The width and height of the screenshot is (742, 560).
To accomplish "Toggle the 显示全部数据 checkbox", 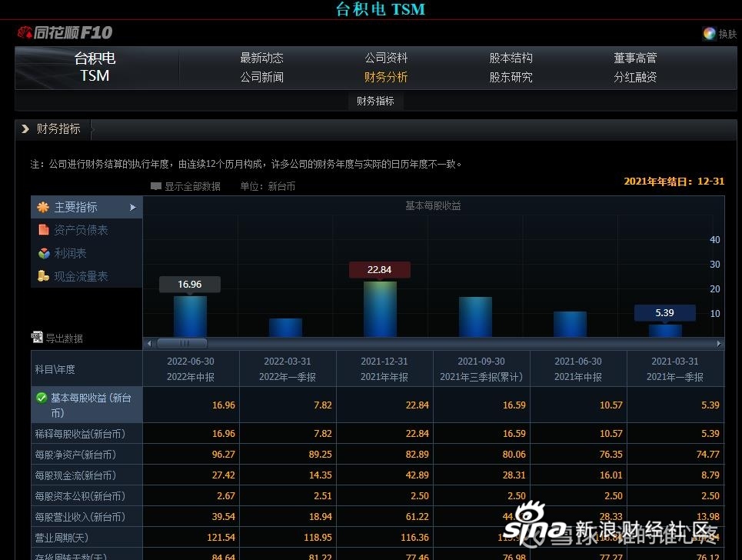I will click(155, 186).
